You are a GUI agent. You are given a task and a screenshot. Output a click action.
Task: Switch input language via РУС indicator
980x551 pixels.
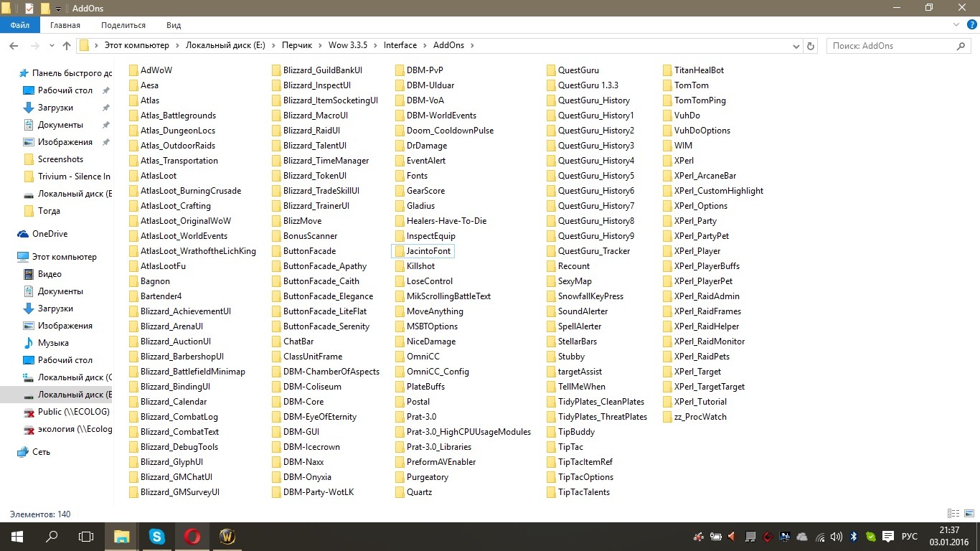click(909, 537)
